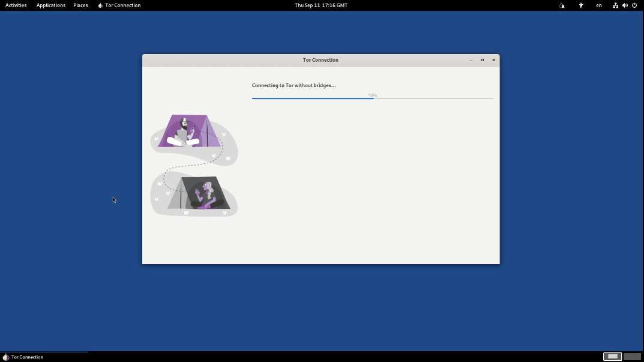Switch to the first workspace
The image size is (644, 362).
tap(612, 357)
